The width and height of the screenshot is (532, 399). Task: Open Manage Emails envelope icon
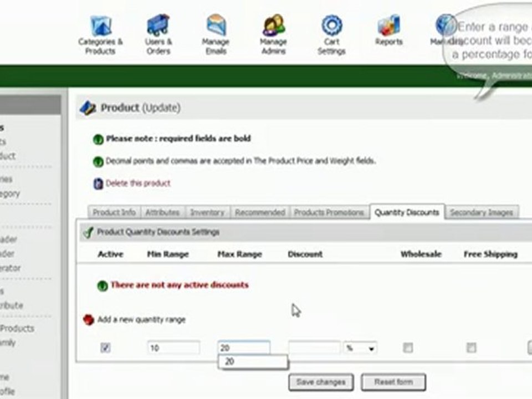[216, 25]
